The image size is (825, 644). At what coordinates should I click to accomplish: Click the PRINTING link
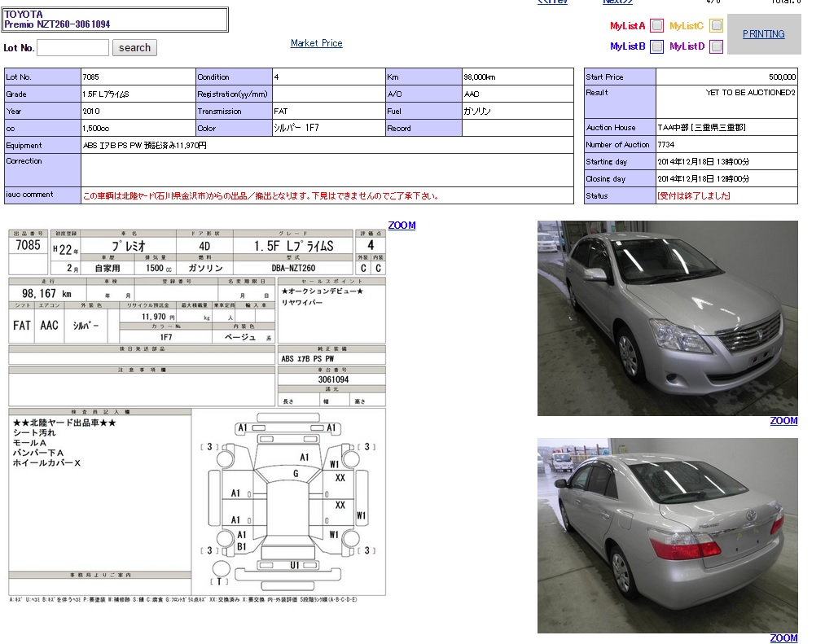point(763,34)
